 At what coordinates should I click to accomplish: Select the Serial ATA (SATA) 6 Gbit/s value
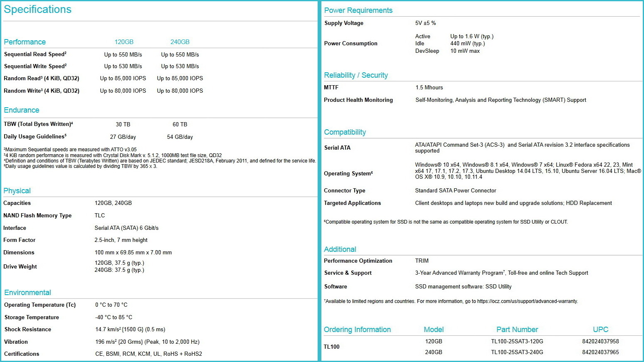coord(126,228)
